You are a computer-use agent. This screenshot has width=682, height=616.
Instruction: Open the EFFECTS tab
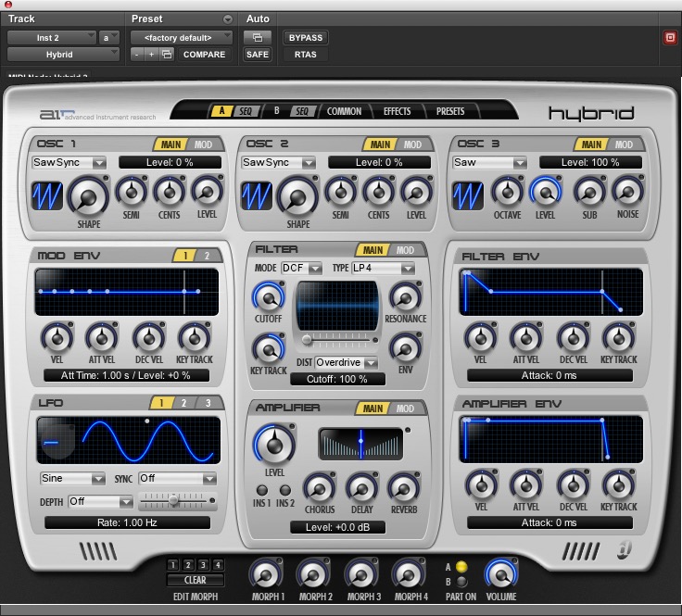point(397,111)
